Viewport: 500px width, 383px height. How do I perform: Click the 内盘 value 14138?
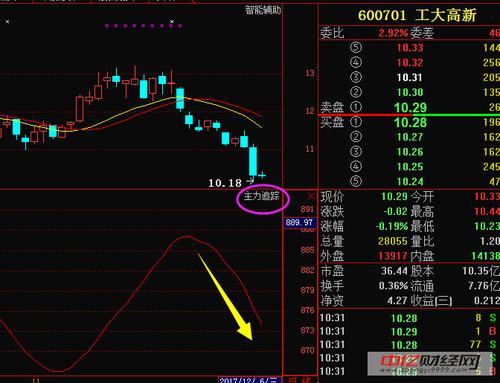485,256
